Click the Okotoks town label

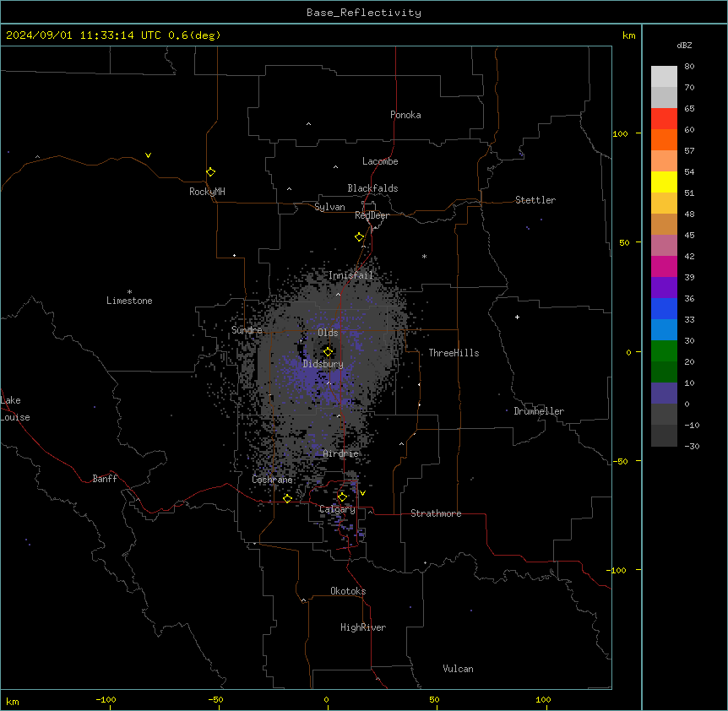tap(348, 591)
